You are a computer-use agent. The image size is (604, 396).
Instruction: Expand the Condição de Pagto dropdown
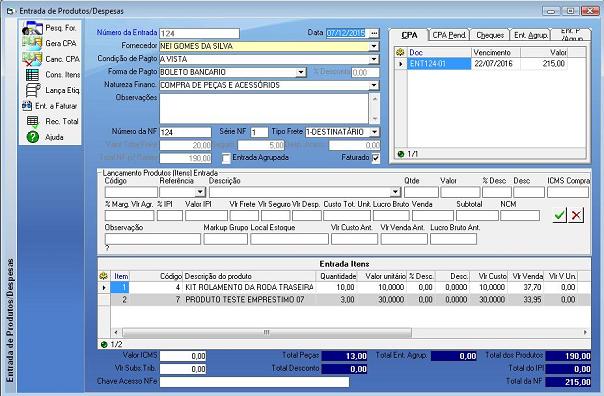click(374, 59)
